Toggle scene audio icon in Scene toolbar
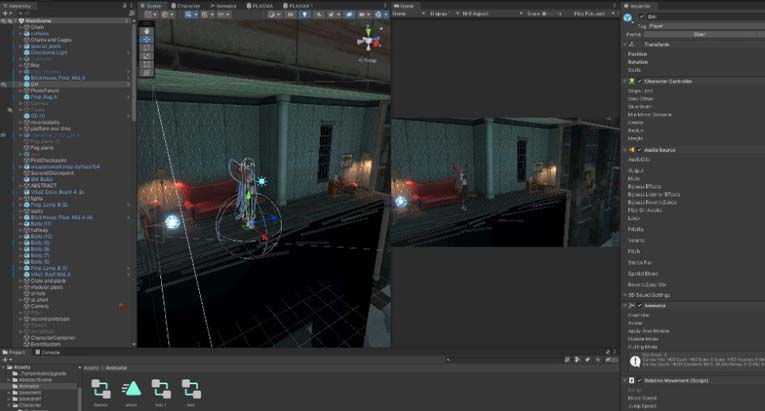Viewport: 765px width, 411px height. tap(319, 15)
